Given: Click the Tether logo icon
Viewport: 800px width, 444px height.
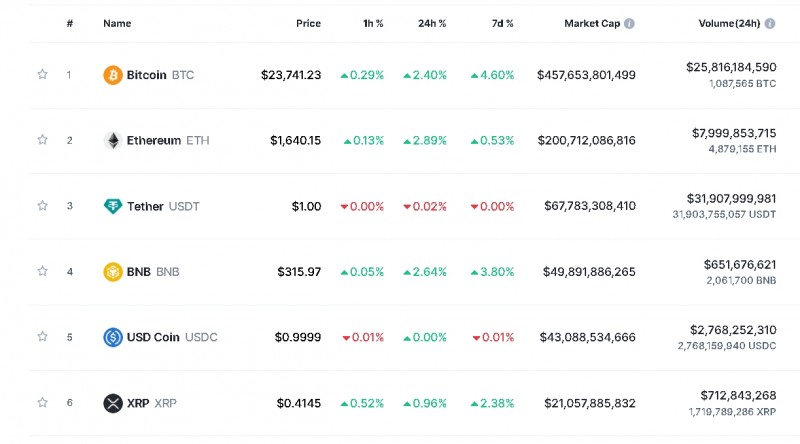Looking at the screenshot, I should (x=113, y=206).
